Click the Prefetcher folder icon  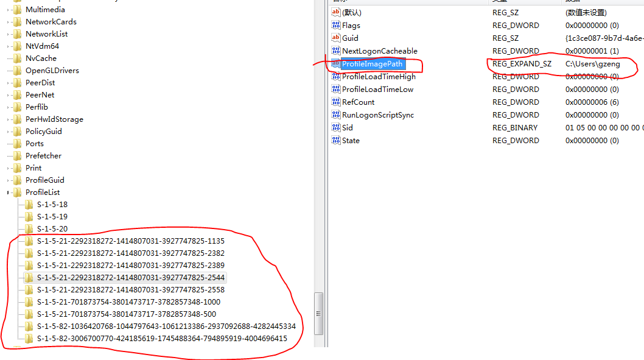tap(18, 156)
